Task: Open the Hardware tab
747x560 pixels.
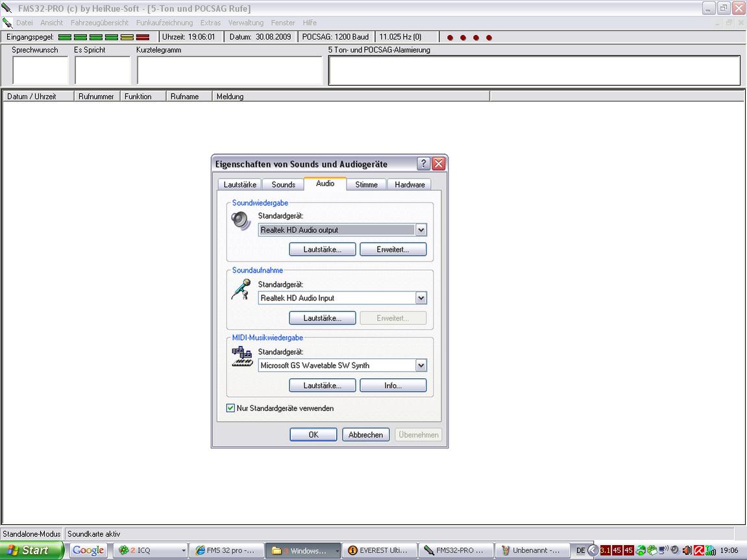Action: click(410, 184)
